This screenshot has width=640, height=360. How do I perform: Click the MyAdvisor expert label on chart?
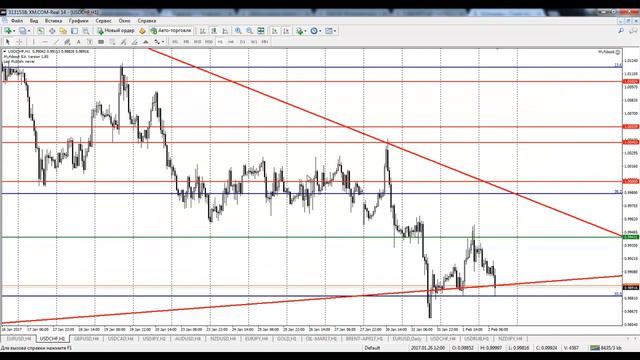609,52
